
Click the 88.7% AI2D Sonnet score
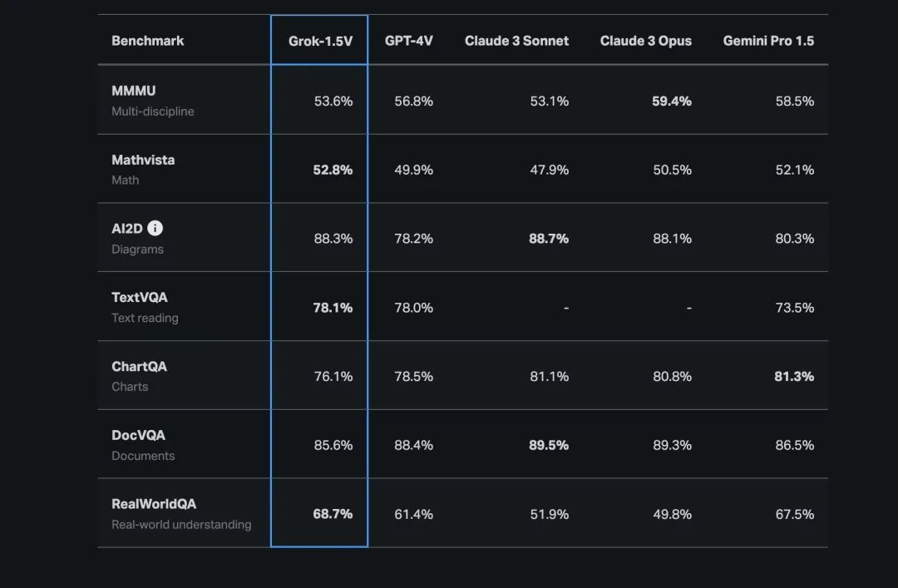click(x=549, y=239)
